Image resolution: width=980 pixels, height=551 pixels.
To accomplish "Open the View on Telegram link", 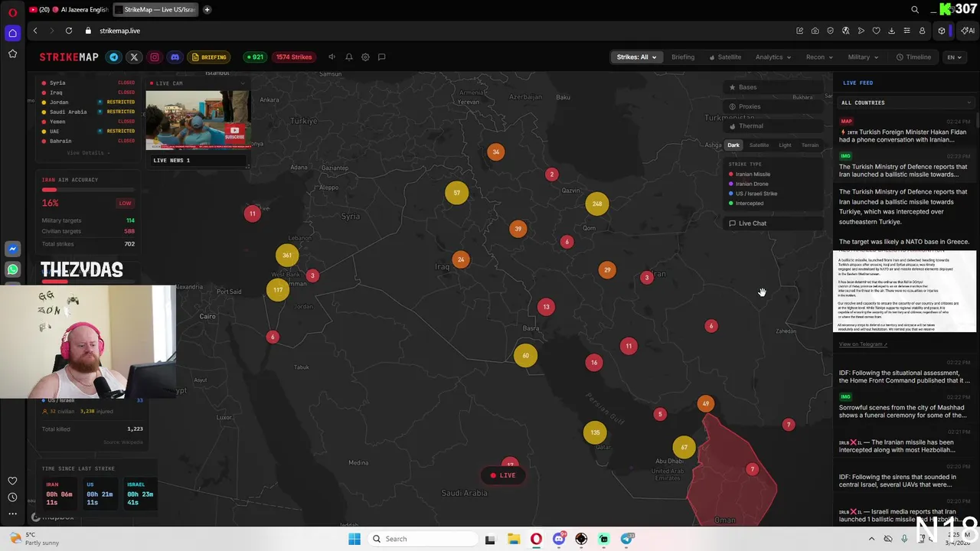I will tap(863, 344).
